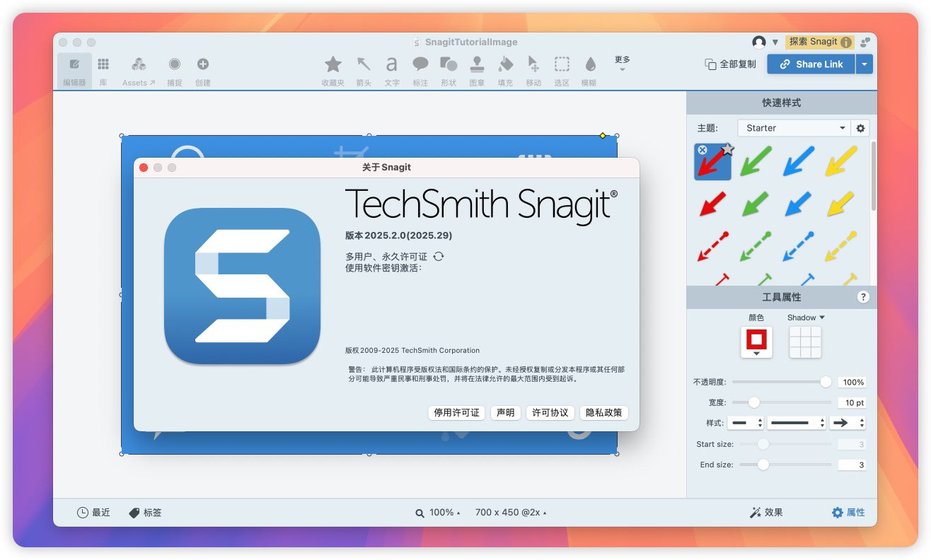Select the Selection (选区) tool
The width and height of the screenshot is (931, 560).
[x=562, y=71]
